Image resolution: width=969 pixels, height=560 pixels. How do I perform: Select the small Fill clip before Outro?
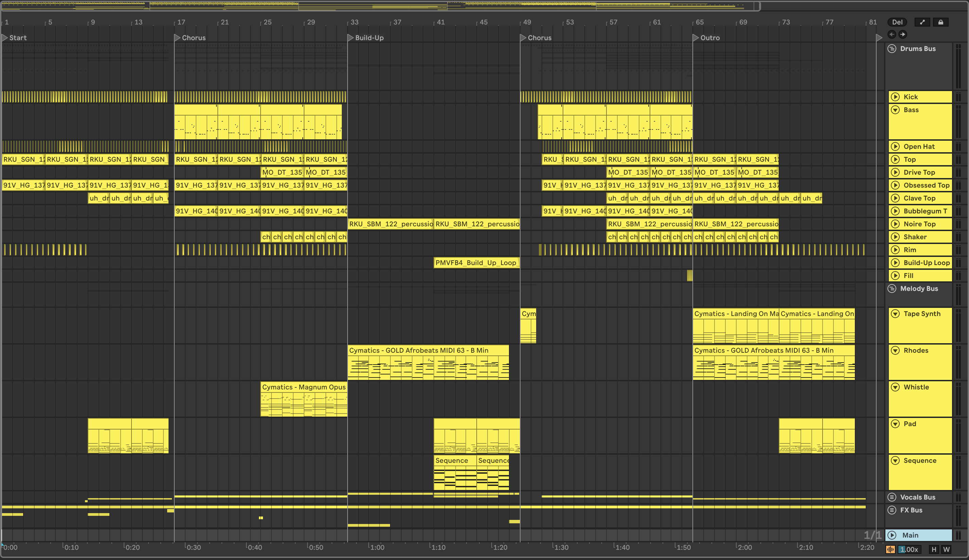pos(690,276)
